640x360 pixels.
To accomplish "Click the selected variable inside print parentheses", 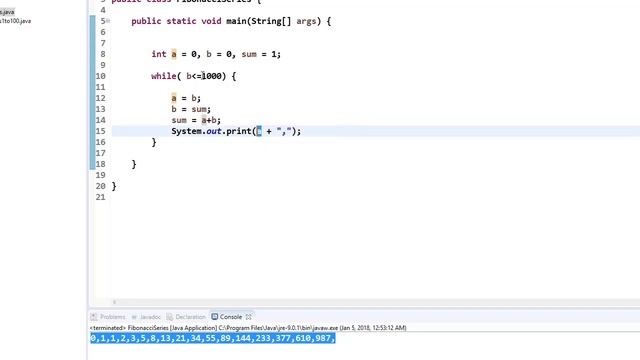I will 259,131.
